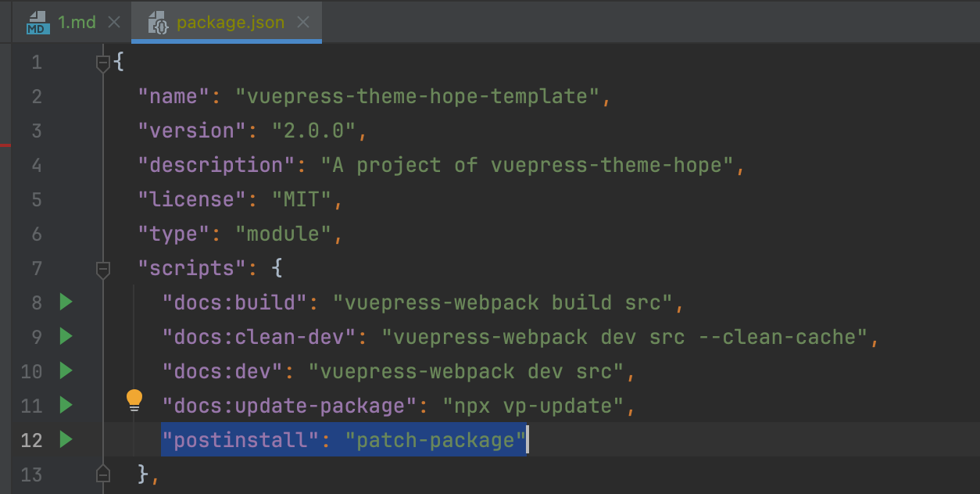Click the red error stripe in left margin
Viewport: 980px width, 494px height.
point(5,145)
